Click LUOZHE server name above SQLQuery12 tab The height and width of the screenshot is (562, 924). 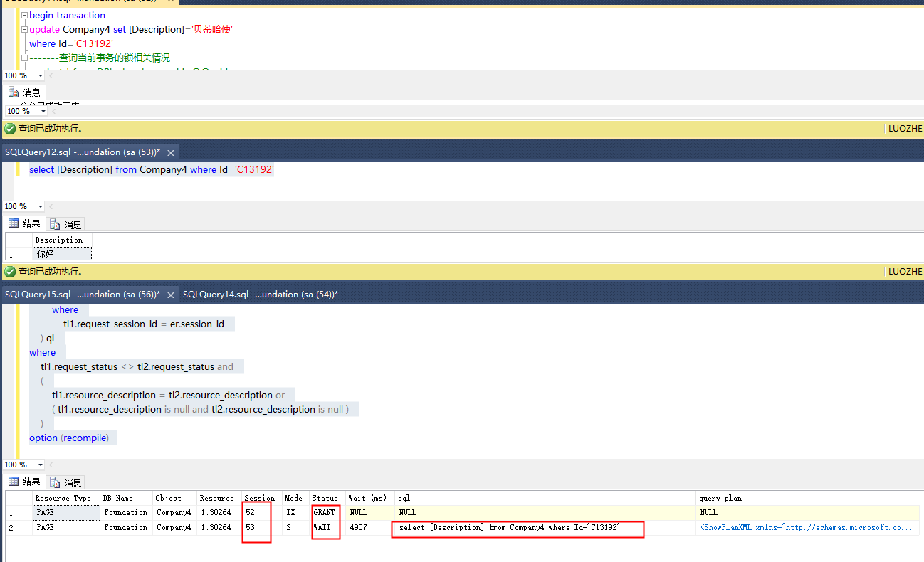click(905, 129)
